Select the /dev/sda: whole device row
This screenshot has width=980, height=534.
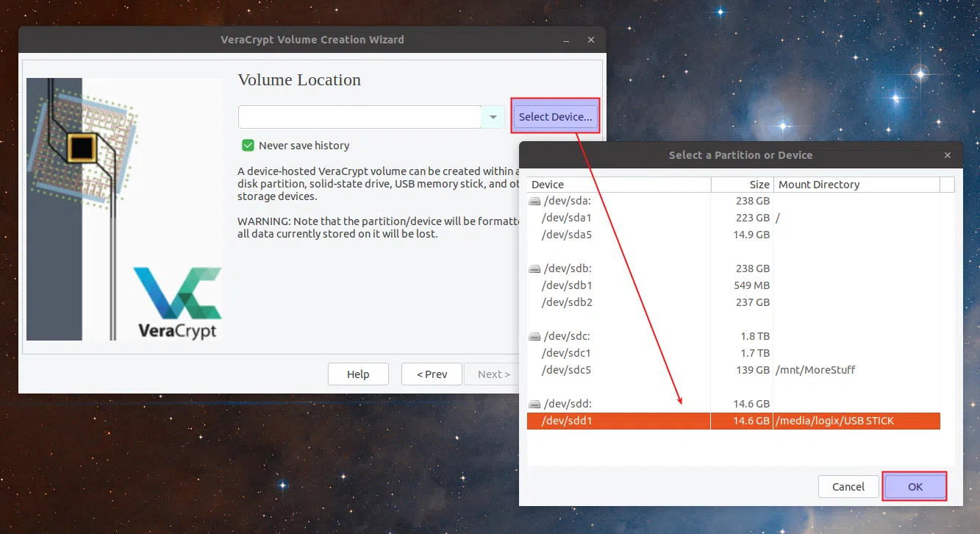[734, 201]
